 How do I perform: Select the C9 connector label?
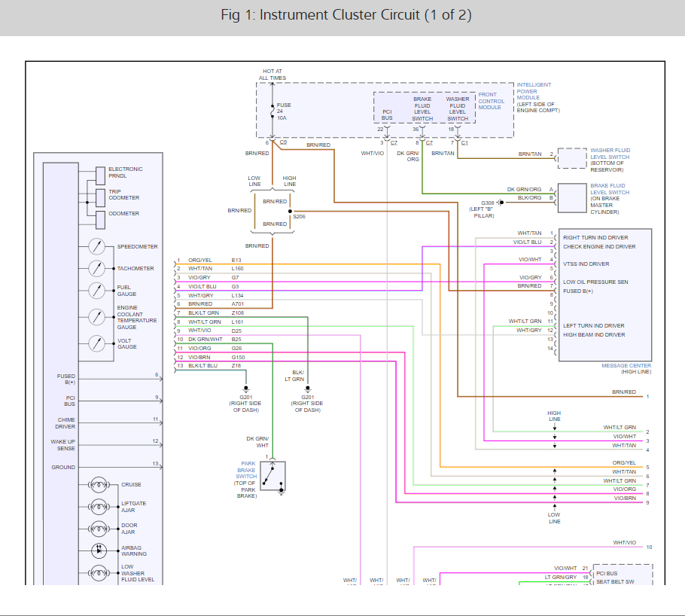[283, 142]
